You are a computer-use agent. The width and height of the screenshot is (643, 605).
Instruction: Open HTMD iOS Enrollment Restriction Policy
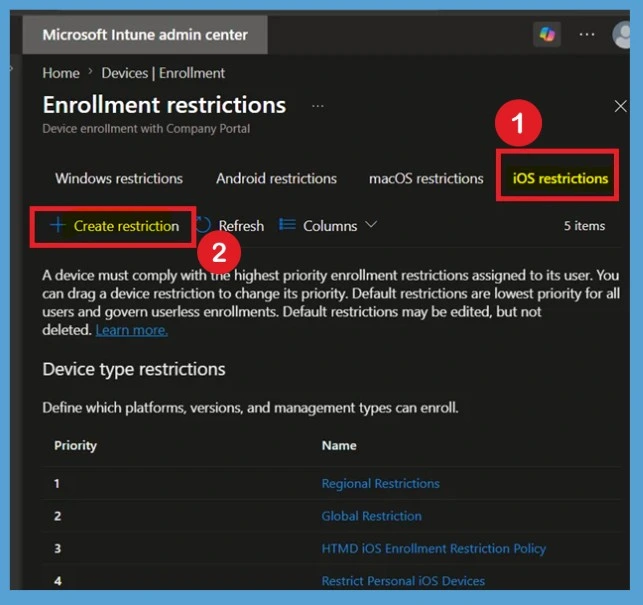coord(434,548)
